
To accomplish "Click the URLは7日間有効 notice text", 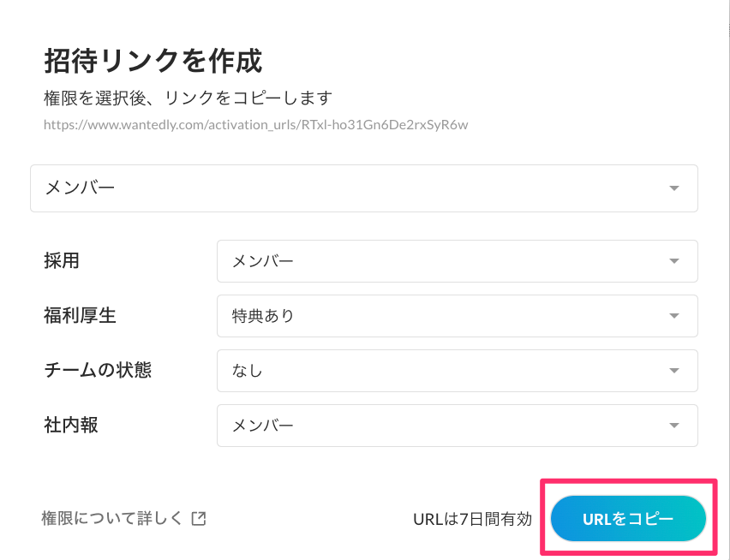I will click(x=472, y=519).
